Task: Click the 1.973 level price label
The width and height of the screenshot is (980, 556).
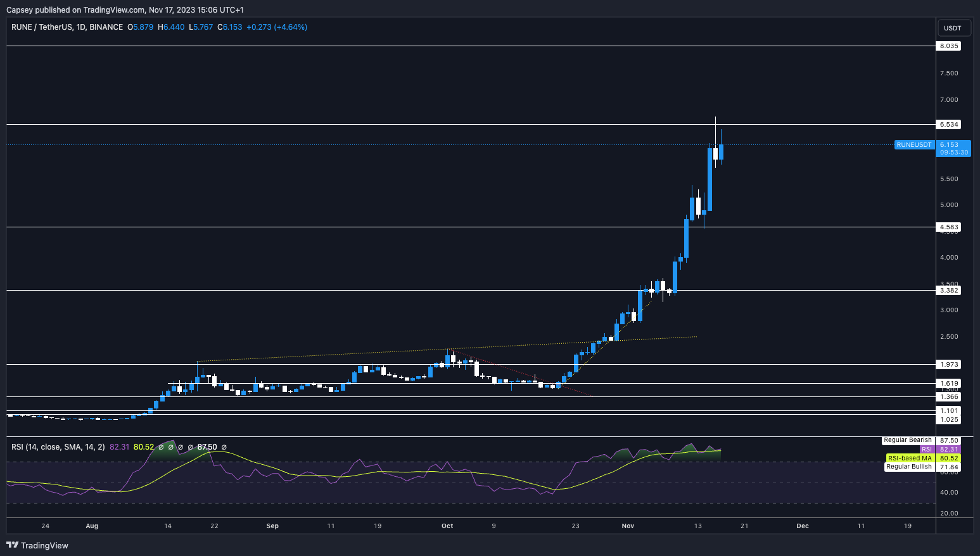Action: [948, 365]
